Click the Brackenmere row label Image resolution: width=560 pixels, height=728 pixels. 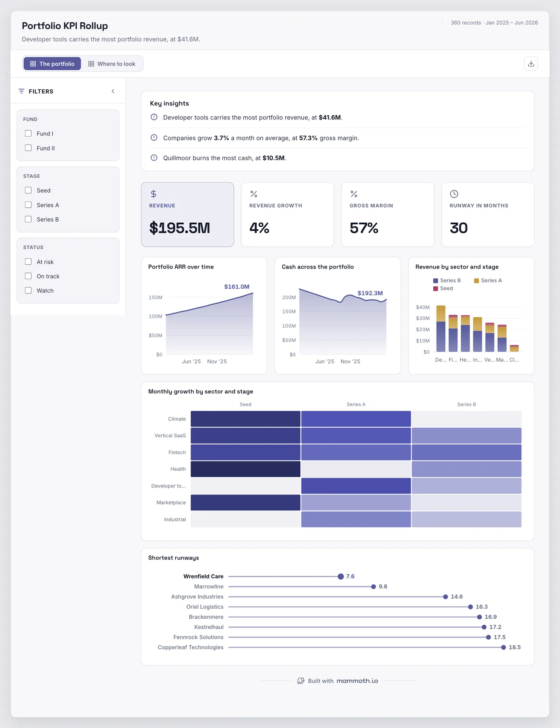point(206,617)
